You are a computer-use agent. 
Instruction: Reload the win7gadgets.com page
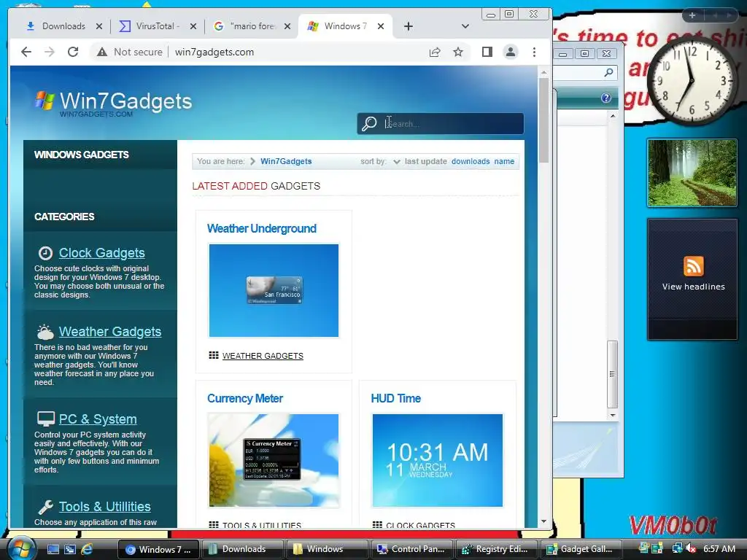(x=73, y=52)
